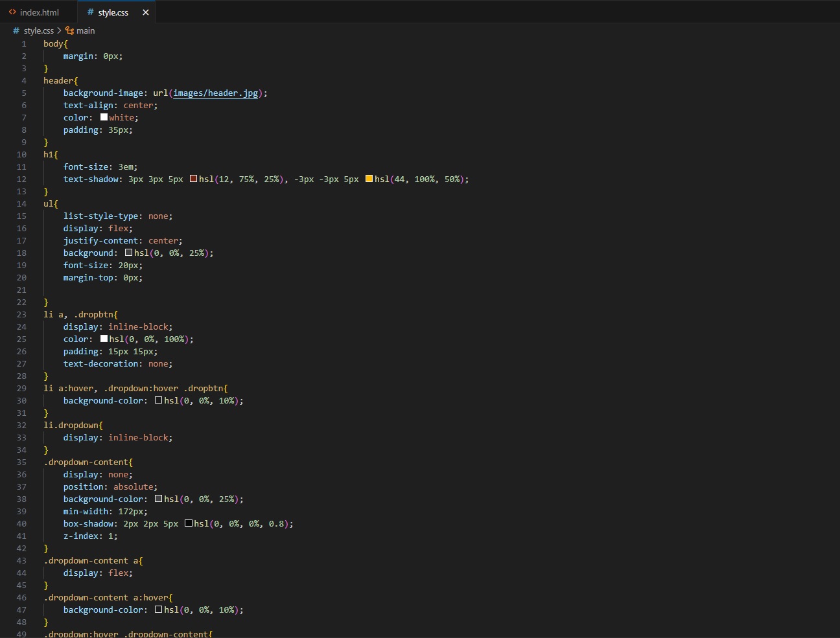
Task: Click style.css in the breadcrumb
Action: [x=39, y=30]
